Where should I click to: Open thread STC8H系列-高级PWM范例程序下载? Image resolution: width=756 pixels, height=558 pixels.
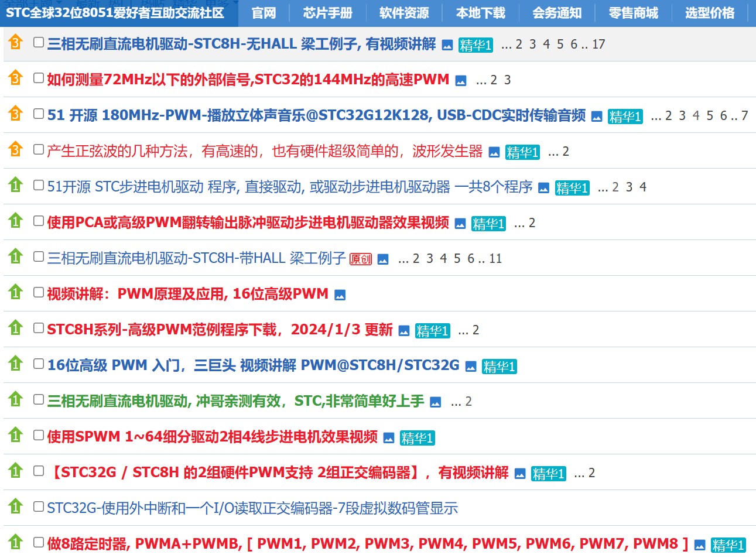220,330
